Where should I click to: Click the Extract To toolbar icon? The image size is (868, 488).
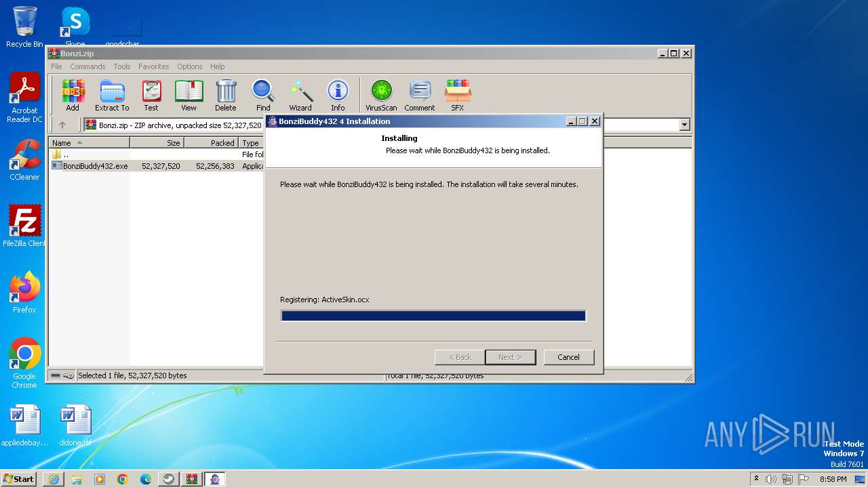click(112, 95)
